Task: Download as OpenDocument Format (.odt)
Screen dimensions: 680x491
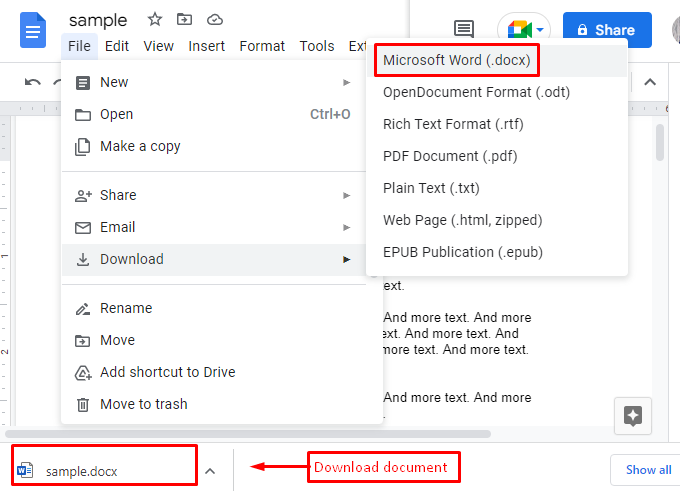Action: (497, 92)
